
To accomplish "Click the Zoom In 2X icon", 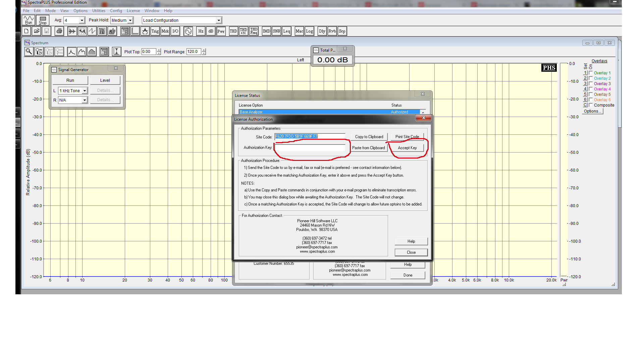I will 39,52.
